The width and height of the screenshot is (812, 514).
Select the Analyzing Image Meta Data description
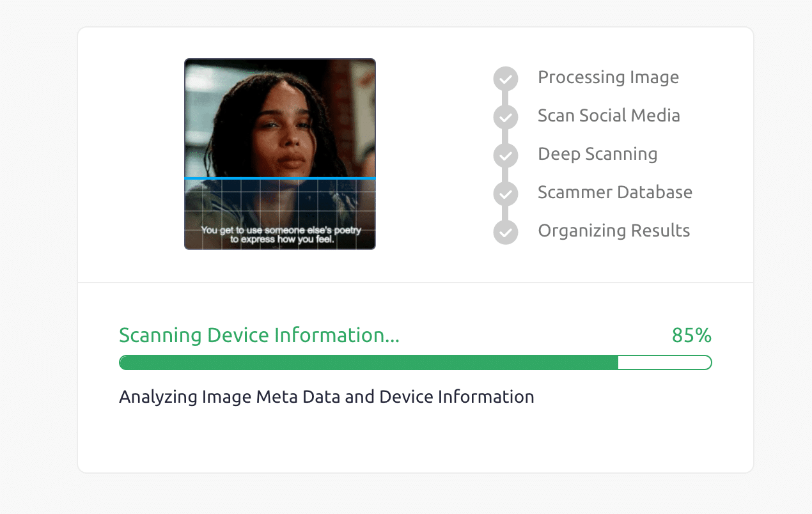pyautogui.click(x=326, y=397)
